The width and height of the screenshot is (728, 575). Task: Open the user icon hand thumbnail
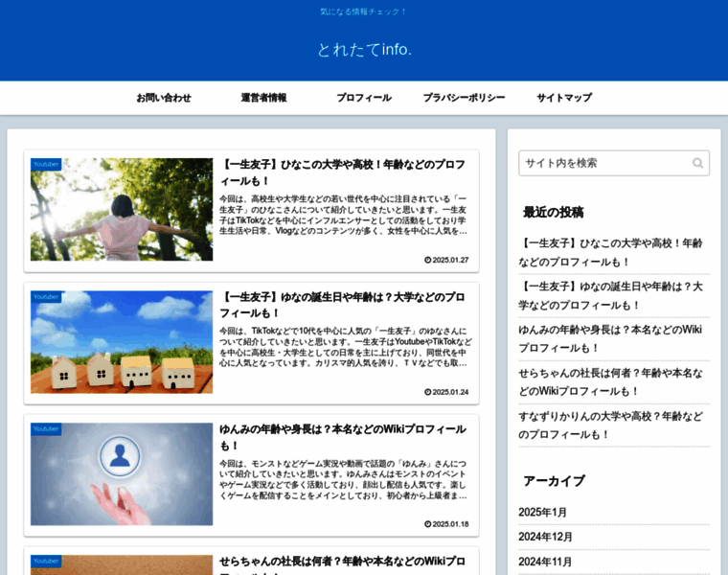pos(122,474)
